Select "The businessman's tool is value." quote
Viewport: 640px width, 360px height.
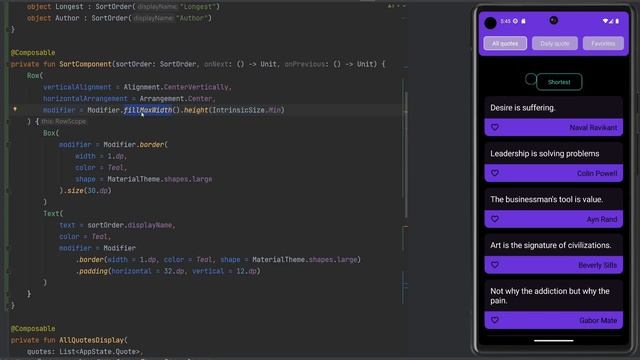coord(547,200)
